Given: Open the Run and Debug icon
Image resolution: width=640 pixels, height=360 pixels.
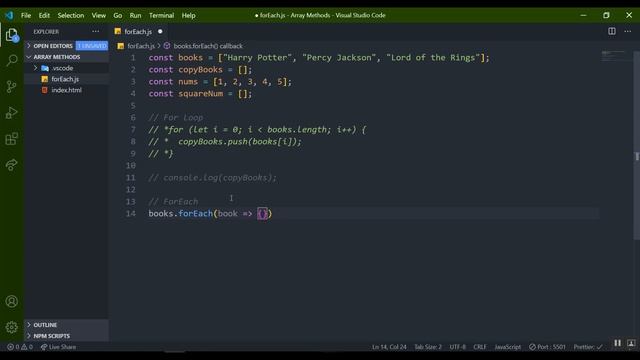Looking at the screenshot, I should pos(12,113).
